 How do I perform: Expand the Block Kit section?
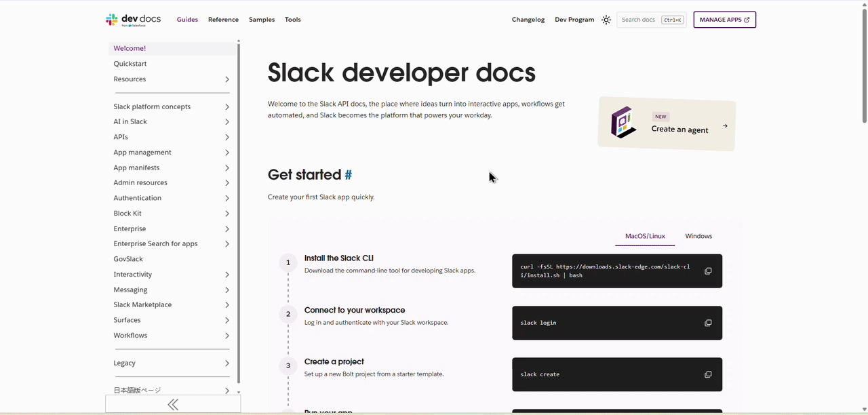(227, 214)
